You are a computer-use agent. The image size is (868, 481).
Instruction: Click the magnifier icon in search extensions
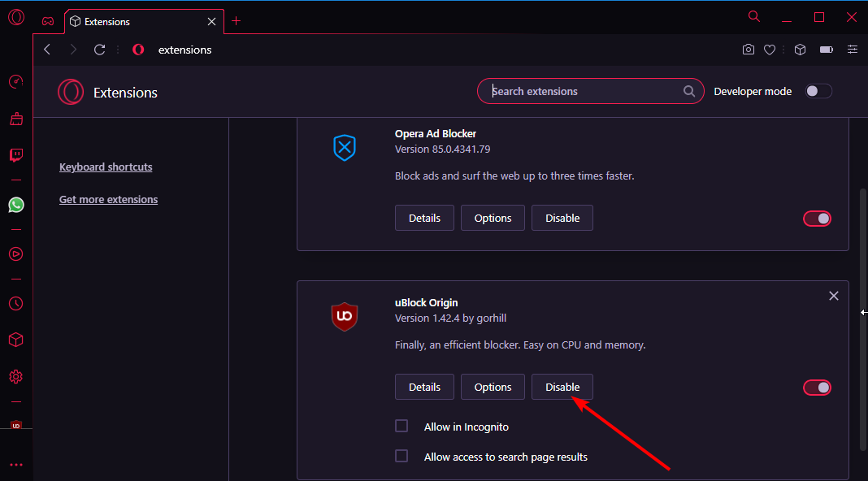point(689,91)
